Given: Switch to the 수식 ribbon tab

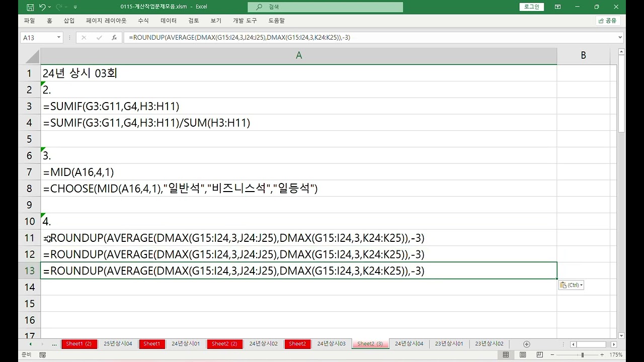Looking at the screenshot, I should 143,21.
